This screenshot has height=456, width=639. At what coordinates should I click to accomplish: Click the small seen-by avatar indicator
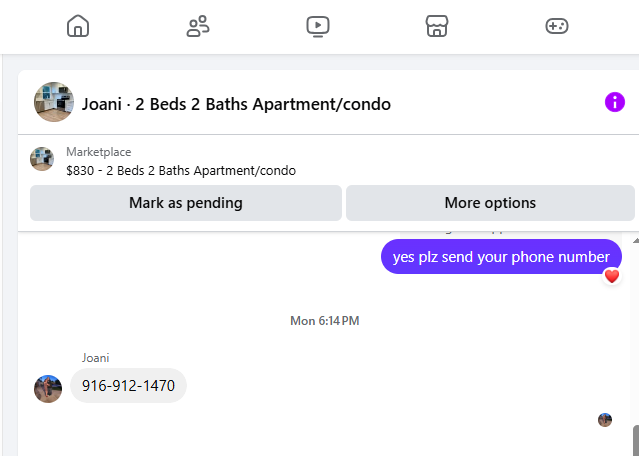605,420
